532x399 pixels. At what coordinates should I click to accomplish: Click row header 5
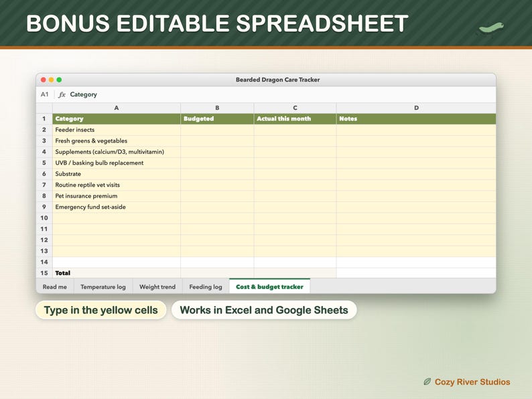pos(44,163)
